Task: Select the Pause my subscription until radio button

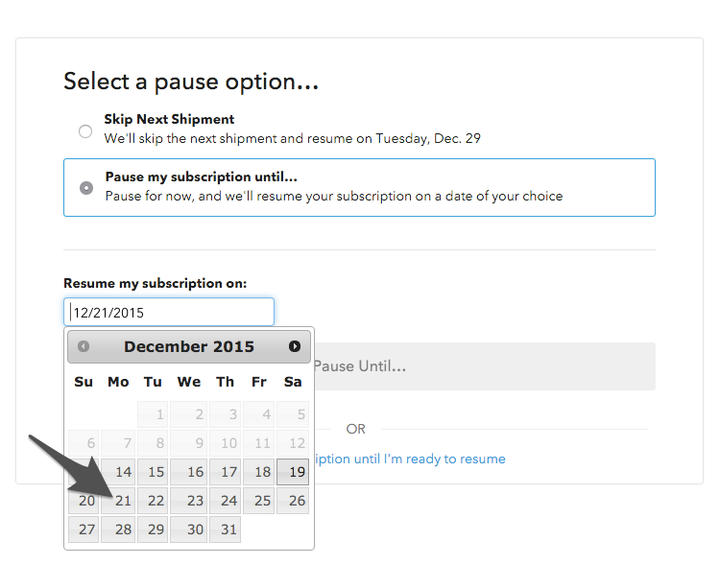Action: pyautogui.click(x=86, y=188)
